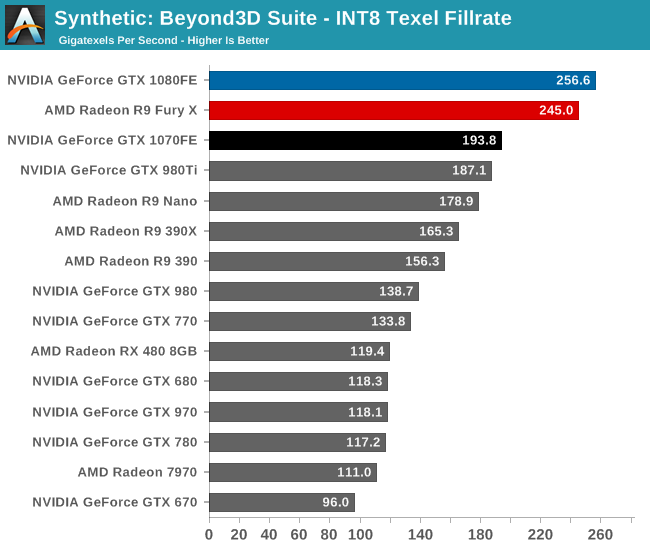Click the x-axis tick label 260
The width and height of the screenshot is (650, 550).
(600, 535)
